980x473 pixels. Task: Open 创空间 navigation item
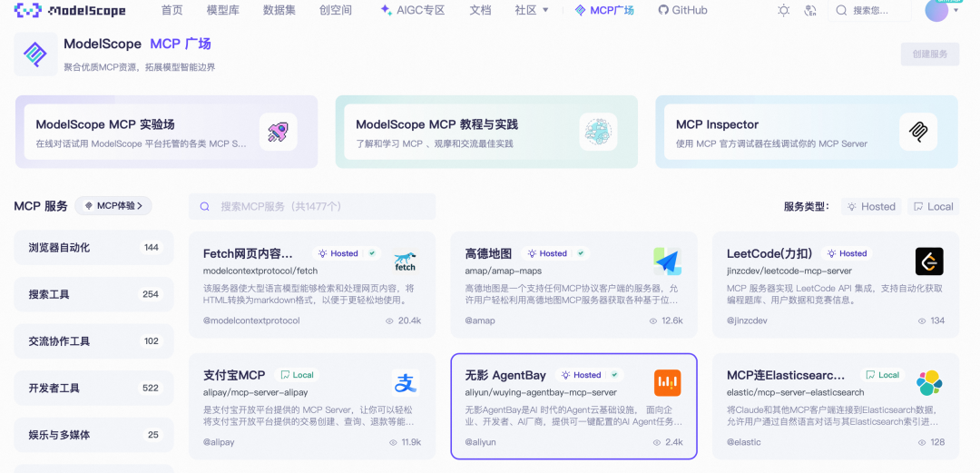pos(335,11)
